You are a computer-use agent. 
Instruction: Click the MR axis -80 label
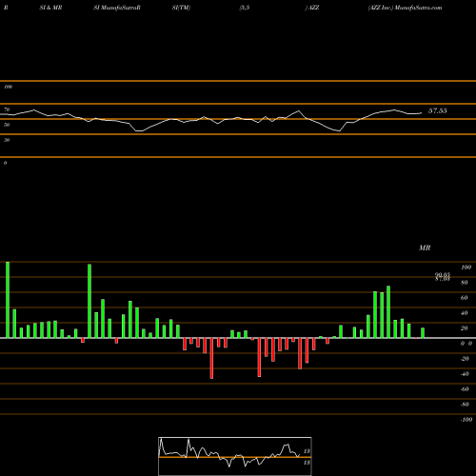(x=465, y=405)
